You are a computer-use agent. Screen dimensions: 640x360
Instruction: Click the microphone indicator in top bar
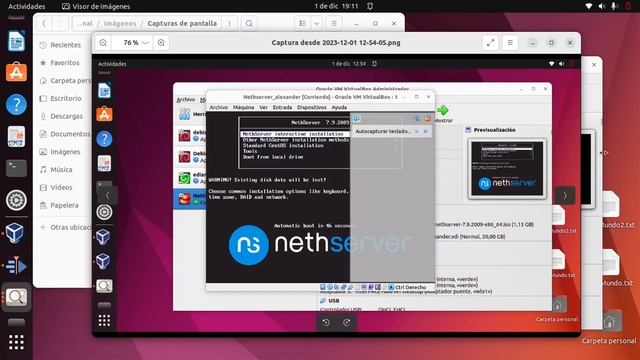coord(614,6)
